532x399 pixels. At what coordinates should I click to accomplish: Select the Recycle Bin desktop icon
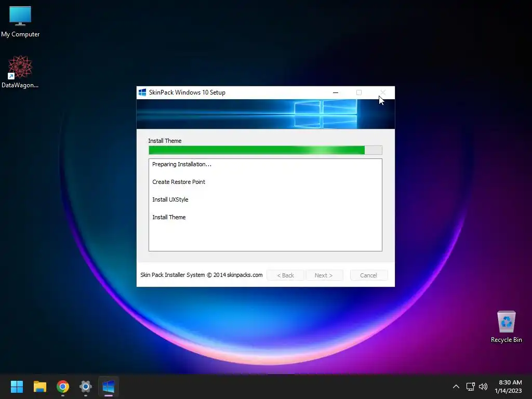click(506, 327)
